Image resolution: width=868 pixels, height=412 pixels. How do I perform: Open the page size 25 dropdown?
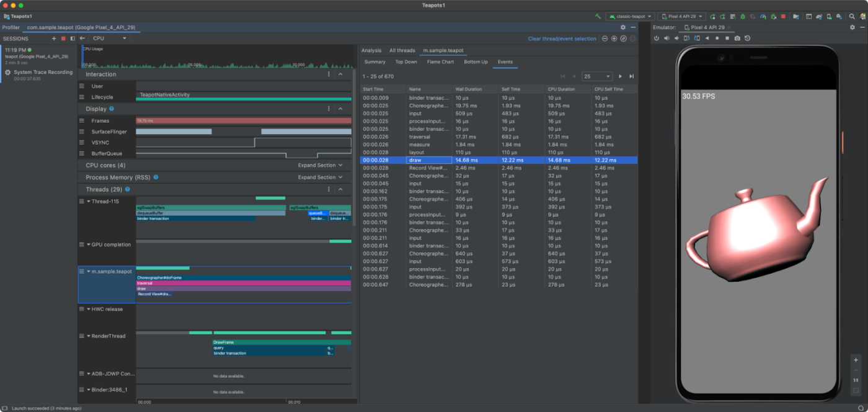(596, 76)
